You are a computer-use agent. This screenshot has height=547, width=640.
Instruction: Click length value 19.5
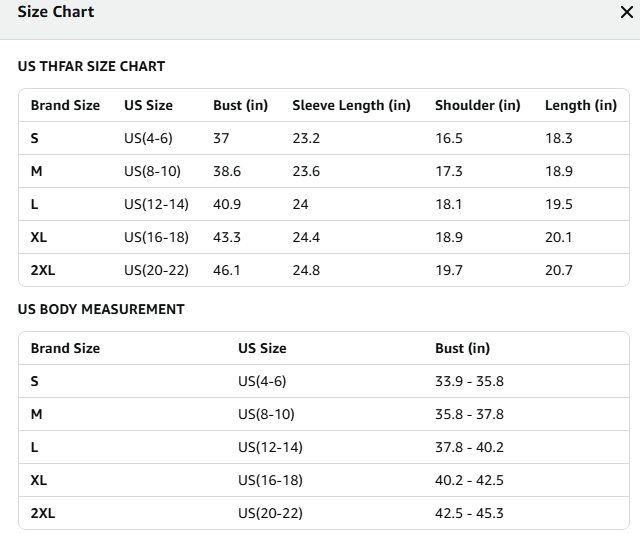point(559,205)
